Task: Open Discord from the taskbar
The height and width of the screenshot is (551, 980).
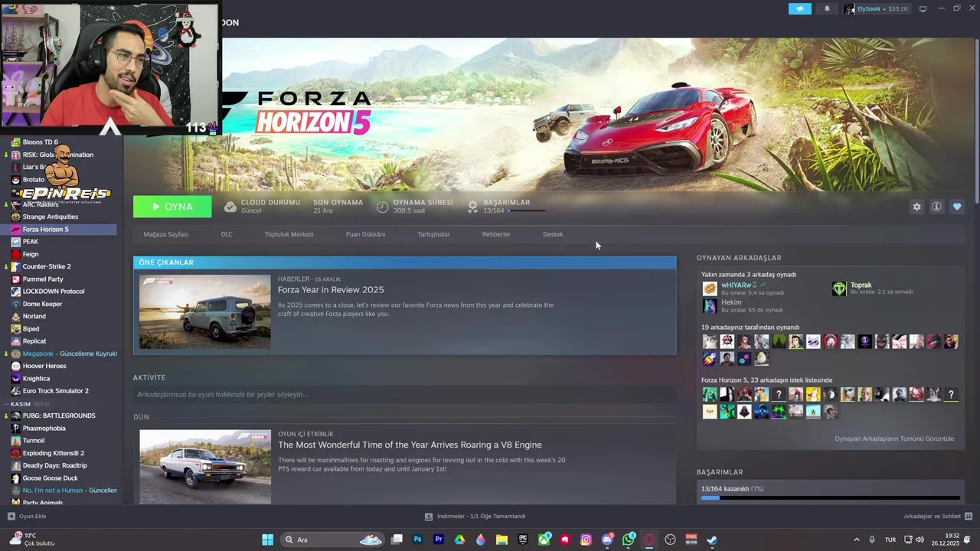Action: (x=607, y=540)
